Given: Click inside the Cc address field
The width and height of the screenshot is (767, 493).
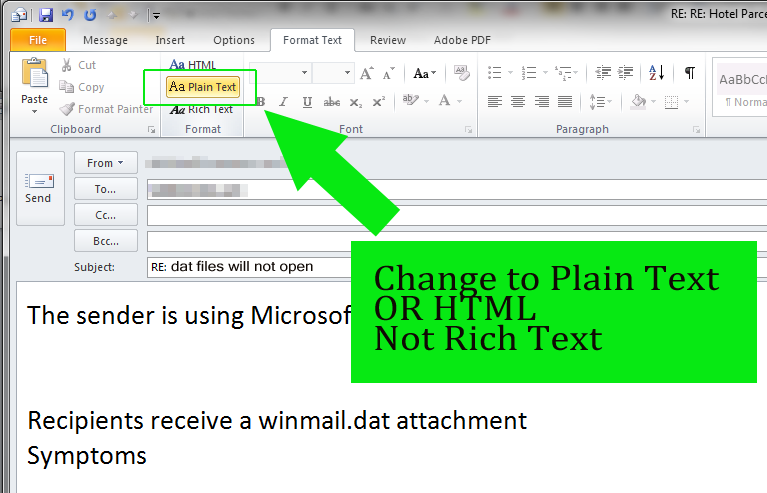Looking at the screenshot, I should click(x=457, y=215).
